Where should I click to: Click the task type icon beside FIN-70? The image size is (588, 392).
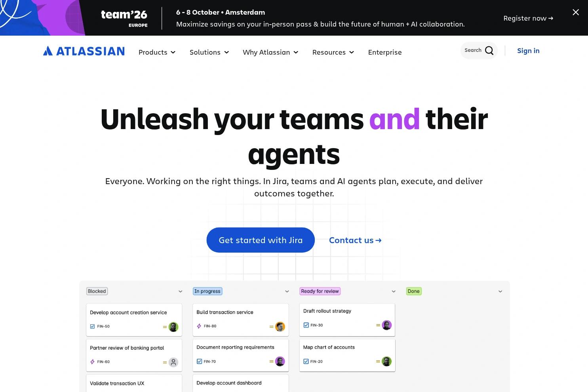coord(200,362)
